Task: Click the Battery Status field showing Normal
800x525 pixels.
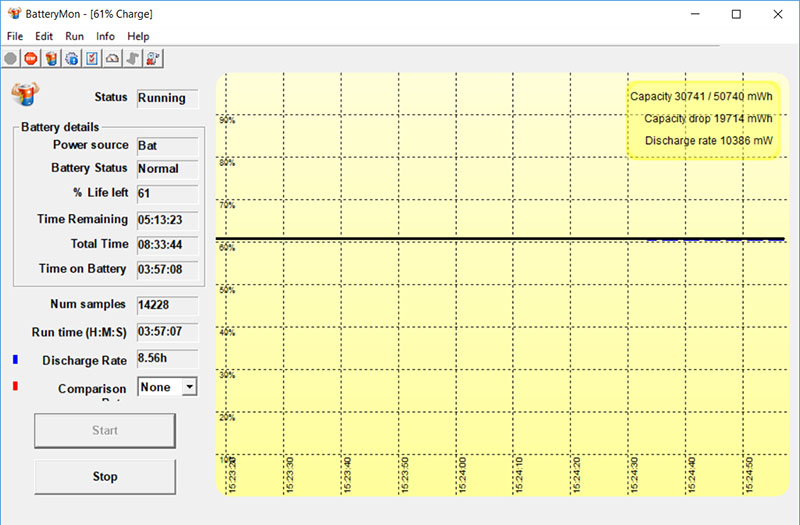Action: click(x=167, y=169)
